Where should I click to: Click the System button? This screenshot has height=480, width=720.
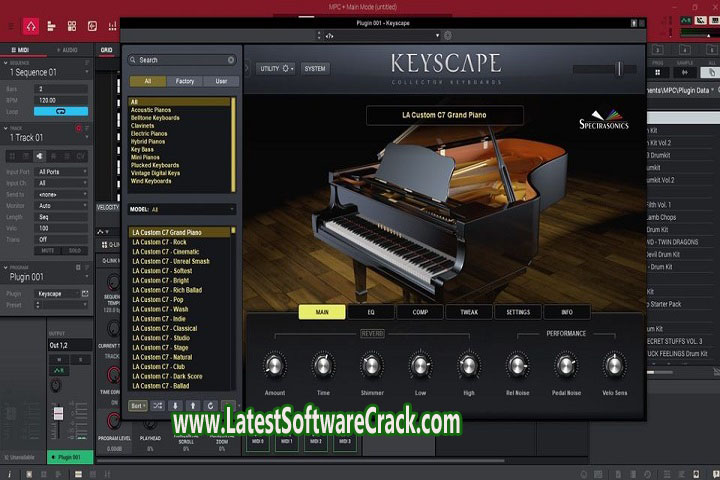tap(315, 69)
